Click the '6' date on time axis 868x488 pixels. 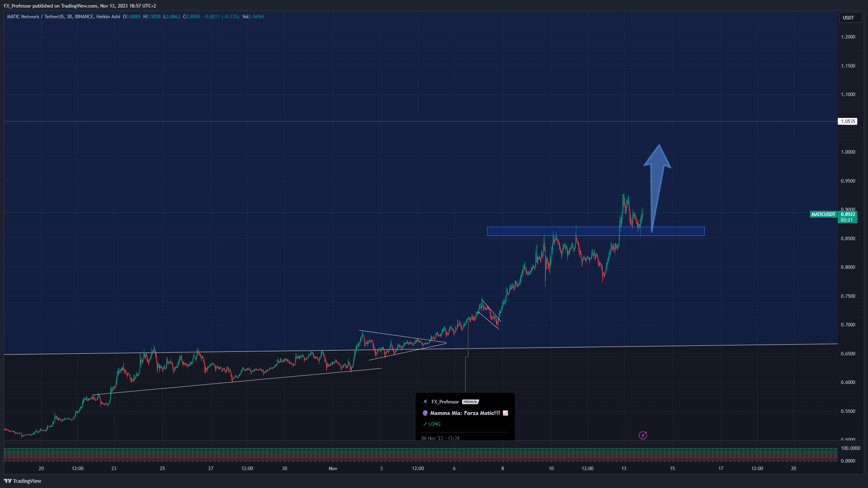(454, 469)
